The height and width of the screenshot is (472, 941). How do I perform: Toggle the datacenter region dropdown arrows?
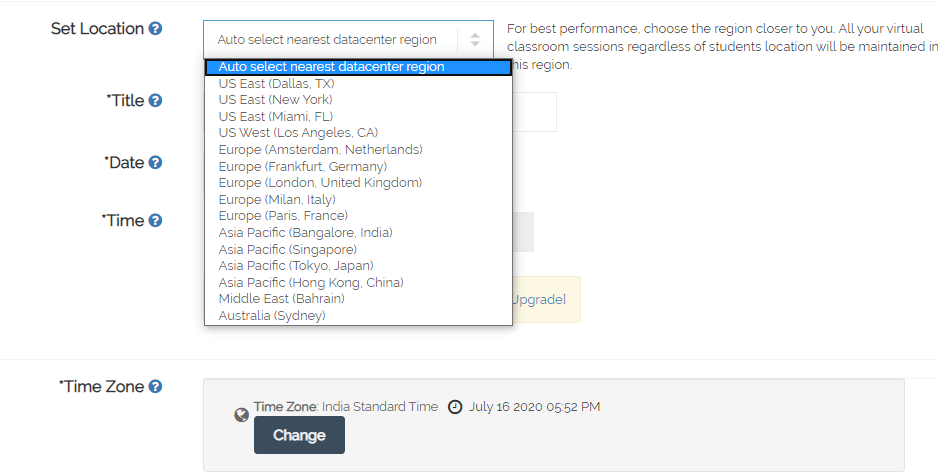click(x=475, y=40)
